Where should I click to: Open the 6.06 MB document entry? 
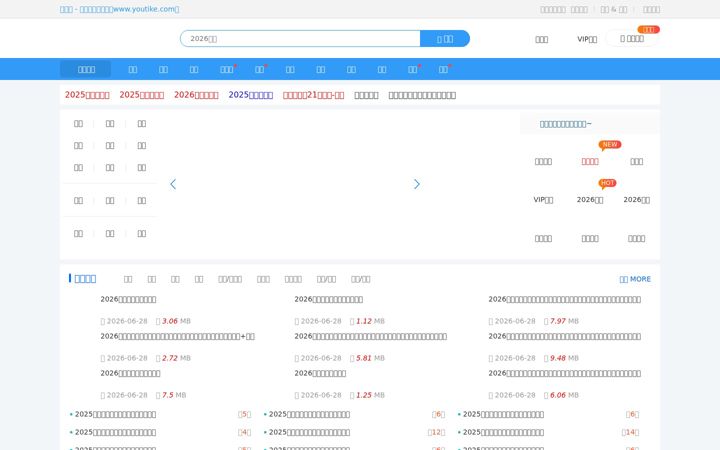pos(564,373)
